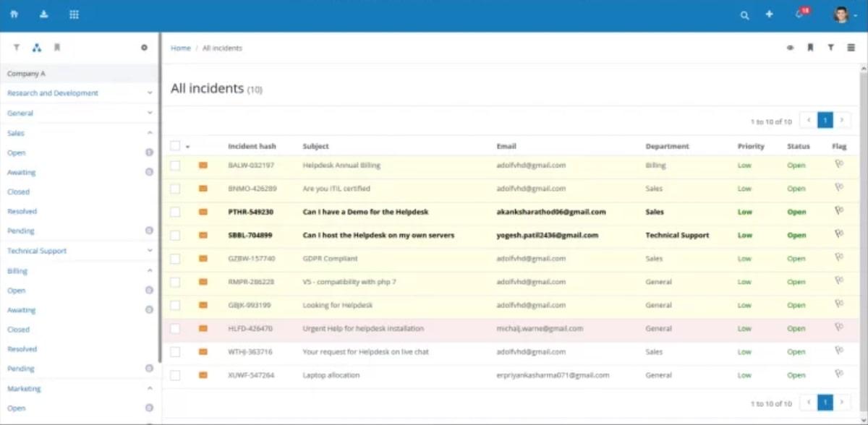The height and width of the screenshot is (425, 868).
Task: Tick the checkbox for incident PTHR-549230
Action: tap(175, 212)
